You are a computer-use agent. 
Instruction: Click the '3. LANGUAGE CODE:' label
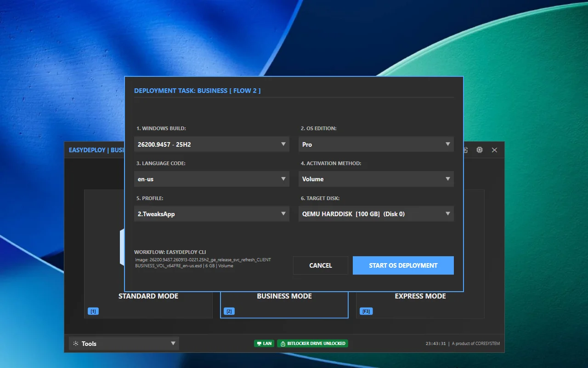pos(161,163)
